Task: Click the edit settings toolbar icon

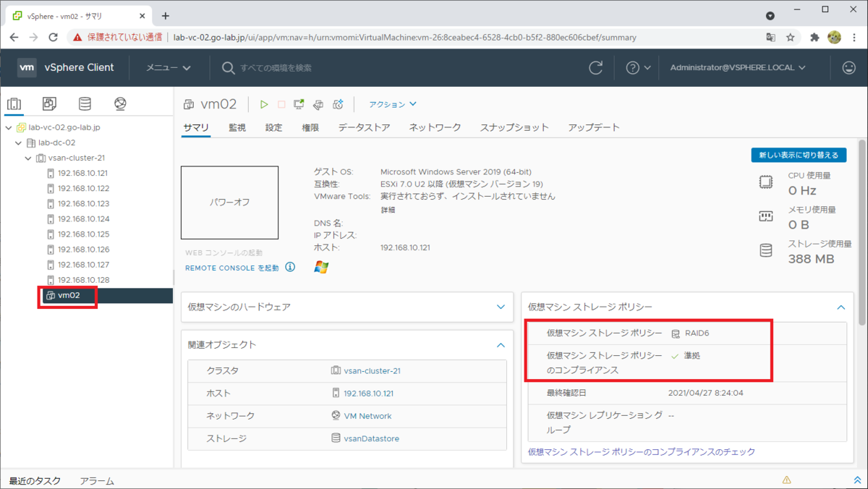Action: (x=318, y=105)
